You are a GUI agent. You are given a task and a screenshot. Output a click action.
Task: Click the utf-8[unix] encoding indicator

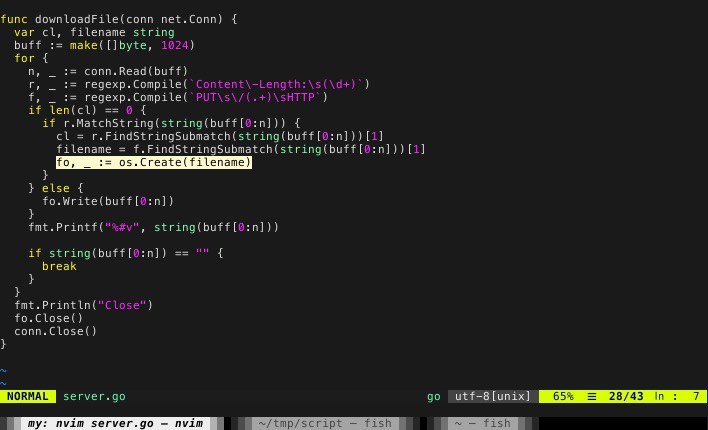493,396
